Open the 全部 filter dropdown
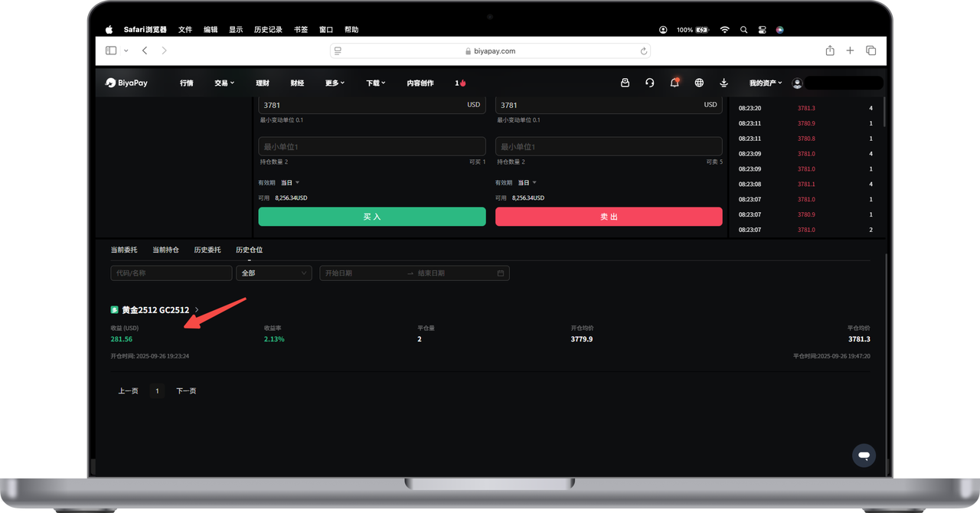 point(273,273)
